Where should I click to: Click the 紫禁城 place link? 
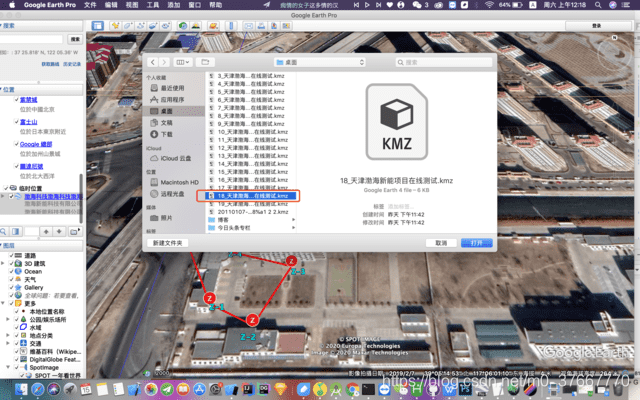pos(28,100)
